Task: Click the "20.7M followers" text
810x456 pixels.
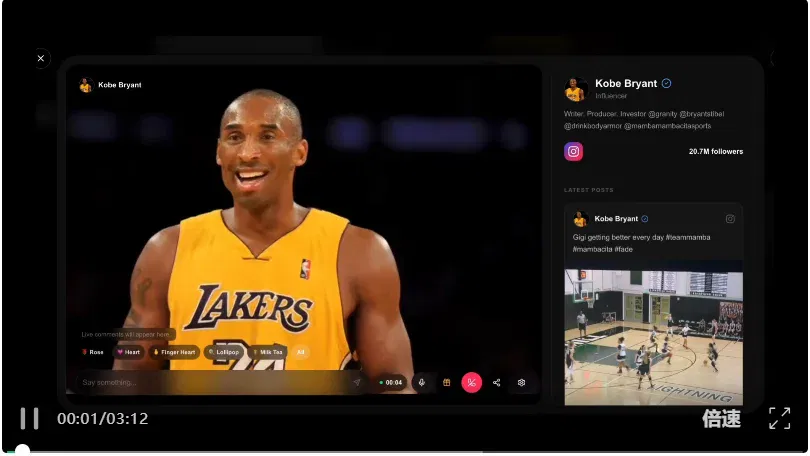Action: tap(715, 151)
